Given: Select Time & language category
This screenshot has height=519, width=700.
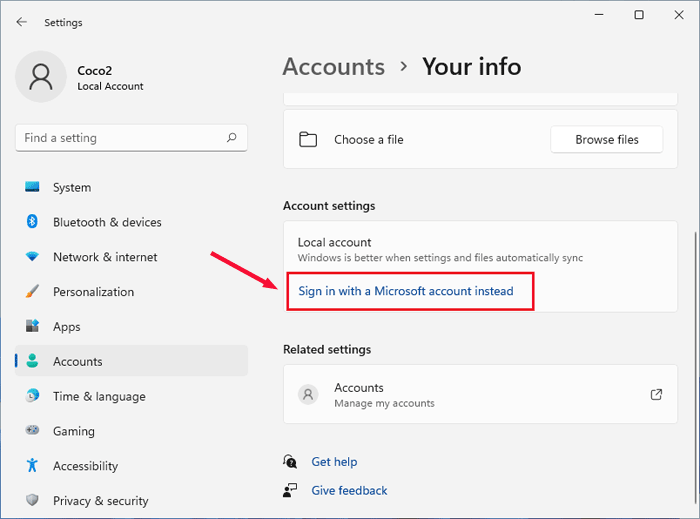Looking at the screenshot, I should tap(131, 396).
